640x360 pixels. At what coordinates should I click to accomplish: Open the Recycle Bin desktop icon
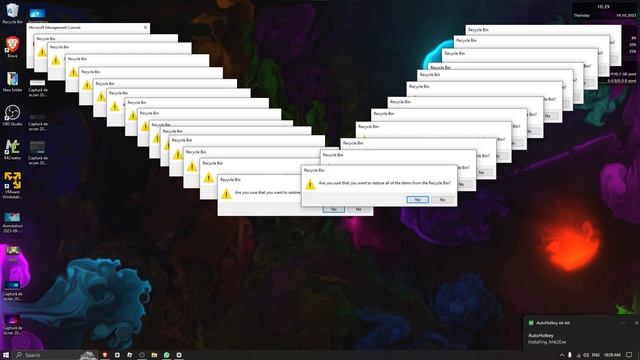[12, 13]
